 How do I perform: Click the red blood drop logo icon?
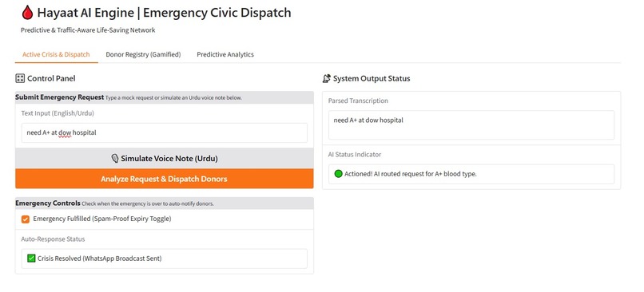tap(27, 13)
